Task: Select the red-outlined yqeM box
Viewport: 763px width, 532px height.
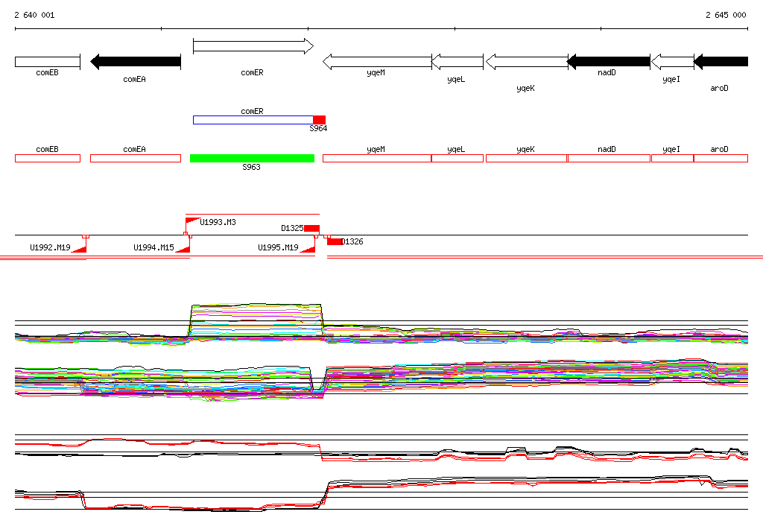Action: coord(377,158)
